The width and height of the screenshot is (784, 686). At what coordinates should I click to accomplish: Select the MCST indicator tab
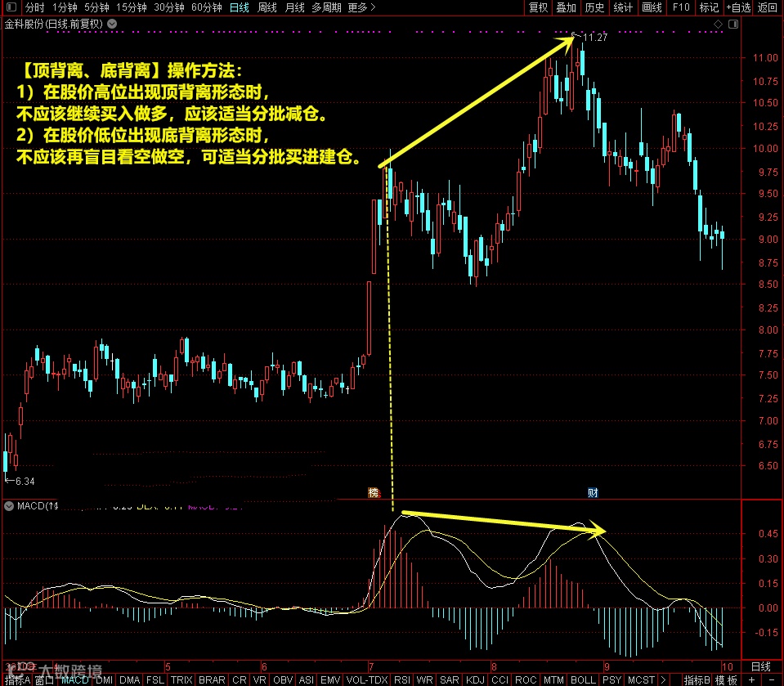(x=642, y=680)
